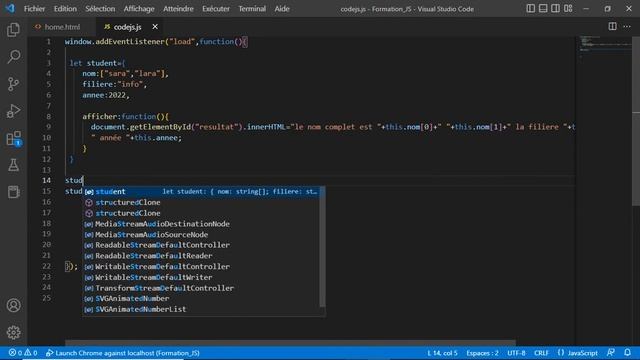Change encoding via UTF-8 status item
This screenshot has width=640, height=360.
click(x=516, y=353)
